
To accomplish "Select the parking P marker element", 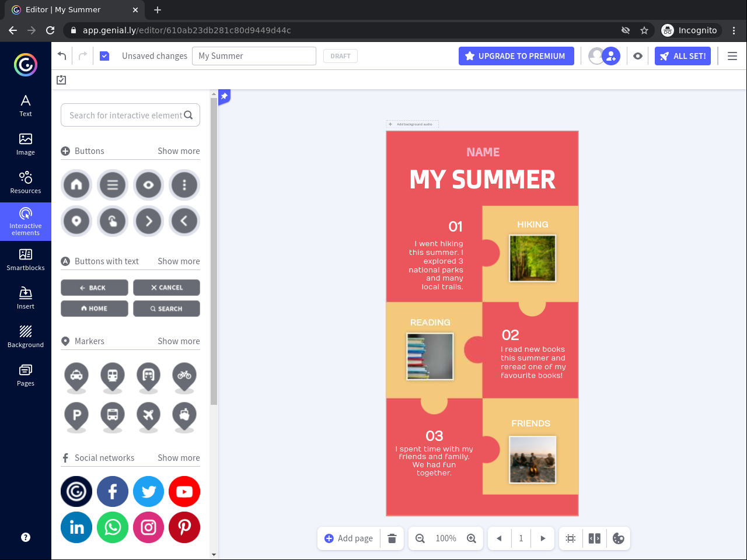I will [x=76, y=416].
